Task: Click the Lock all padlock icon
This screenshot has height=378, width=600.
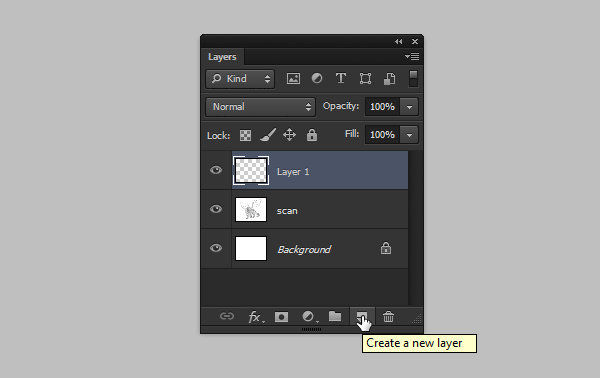Action: (x=312, y=135)
